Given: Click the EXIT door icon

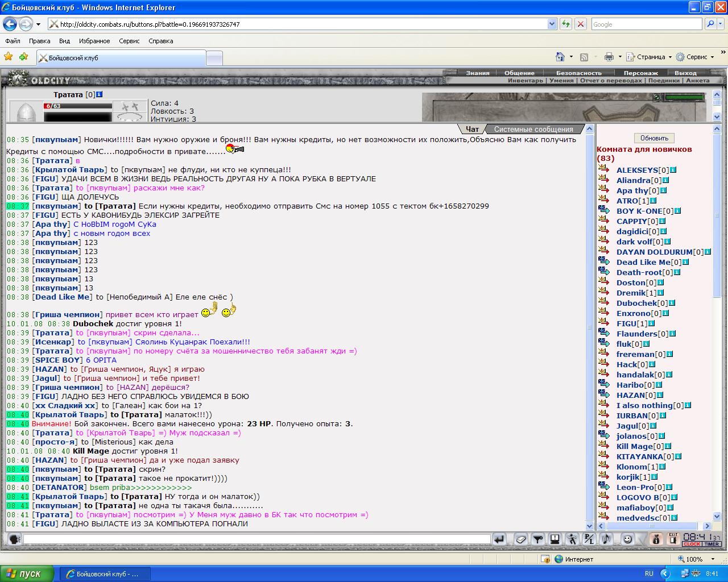Looking at the screenshot, I should 673,539.
